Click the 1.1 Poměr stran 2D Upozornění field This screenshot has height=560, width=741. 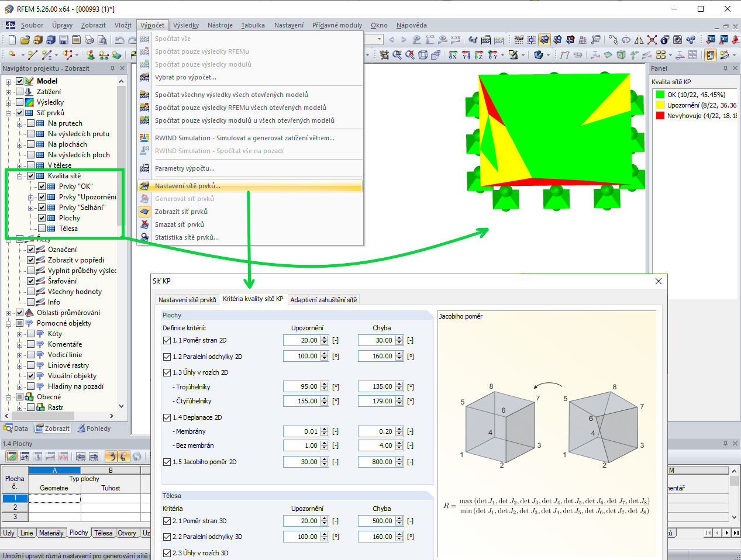[x=301, y=340]
